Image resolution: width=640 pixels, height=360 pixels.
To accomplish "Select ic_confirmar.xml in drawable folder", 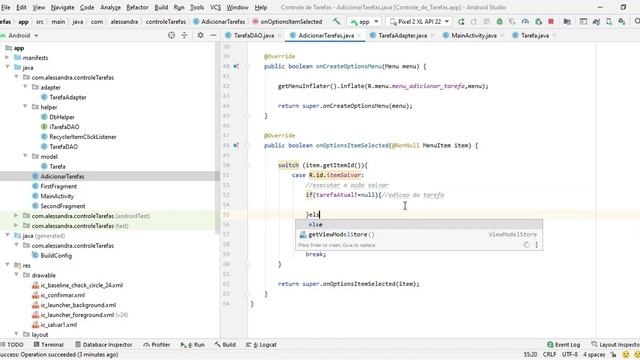I will (x=62, y=295).
